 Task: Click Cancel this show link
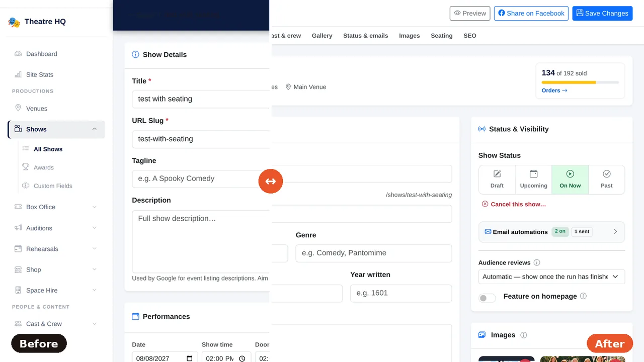pos(514,204)
